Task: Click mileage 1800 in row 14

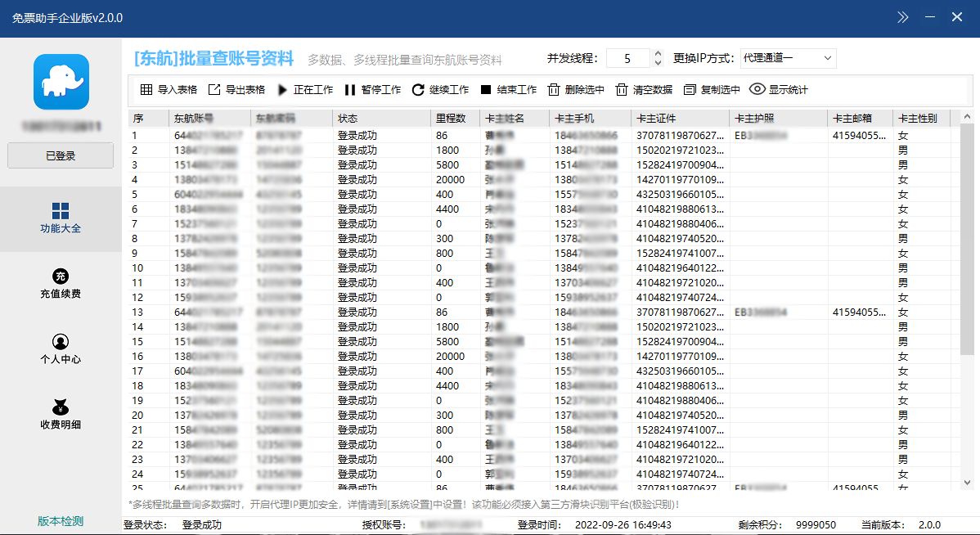Action: 447,327
